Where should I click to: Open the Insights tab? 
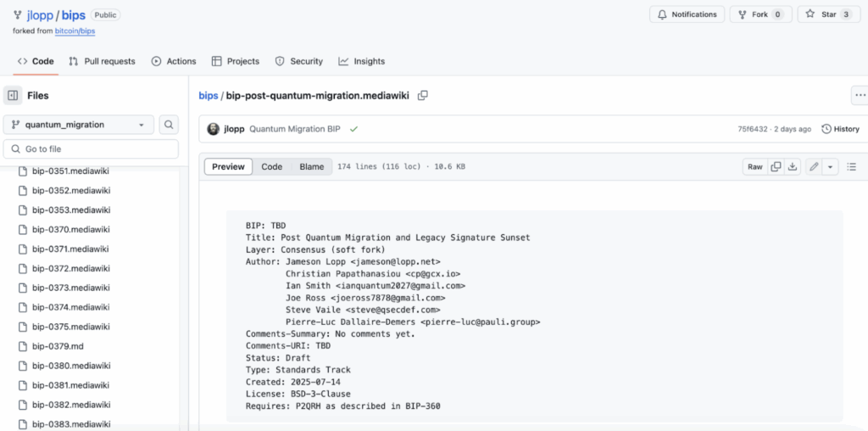[x=361, y=61]
